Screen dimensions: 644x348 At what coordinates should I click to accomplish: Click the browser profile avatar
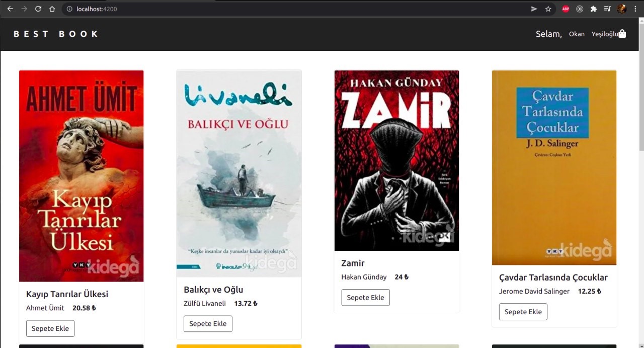[621, 9]
